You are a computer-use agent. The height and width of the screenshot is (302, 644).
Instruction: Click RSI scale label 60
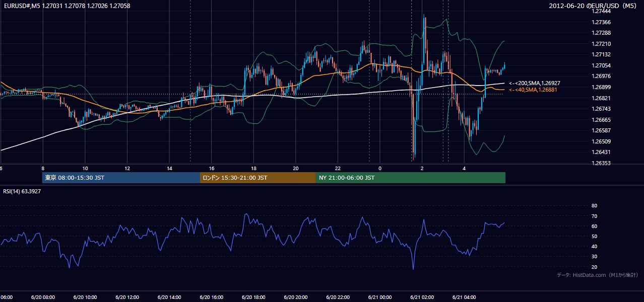coord(594,226)
